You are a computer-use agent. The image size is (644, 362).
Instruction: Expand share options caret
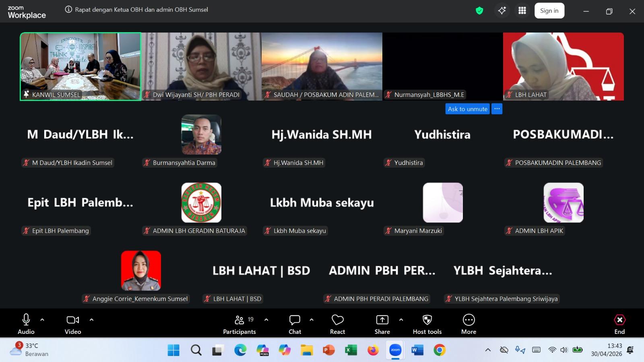[x=401, y=320]
